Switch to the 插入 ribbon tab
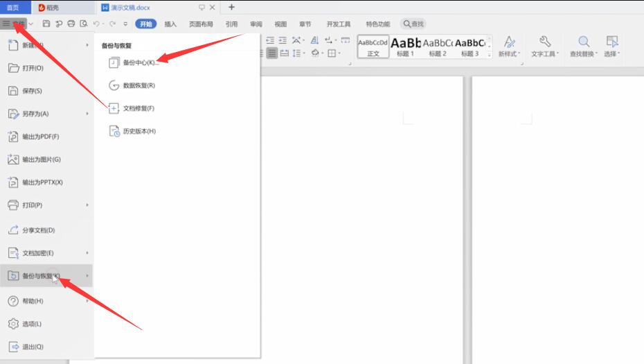Image resolution: width=644 pixels, height=364 pixels. point(170,24)
